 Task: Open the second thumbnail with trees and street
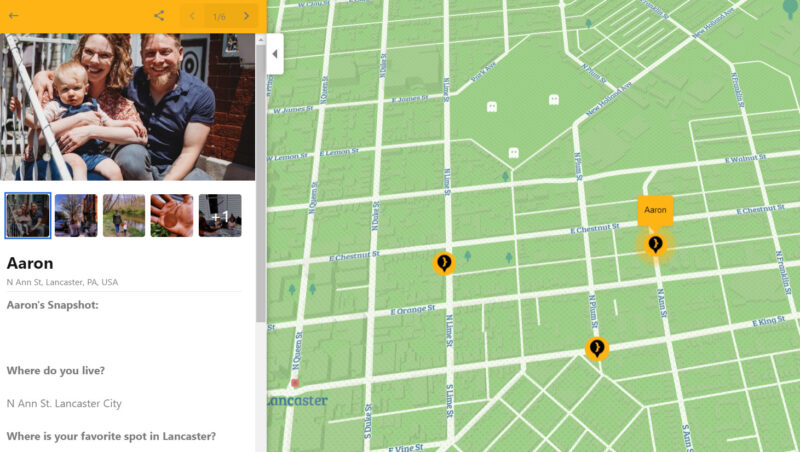point(76,215)
